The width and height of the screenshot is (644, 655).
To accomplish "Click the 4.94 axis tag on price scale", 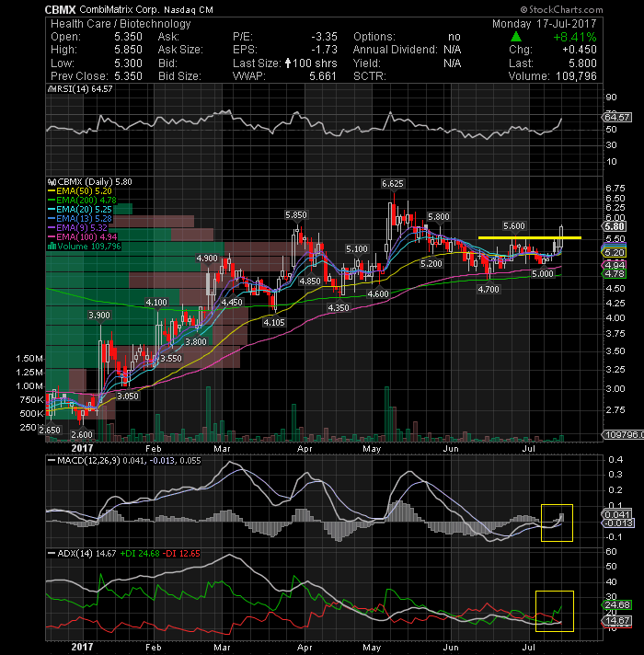I will [614, 265].
